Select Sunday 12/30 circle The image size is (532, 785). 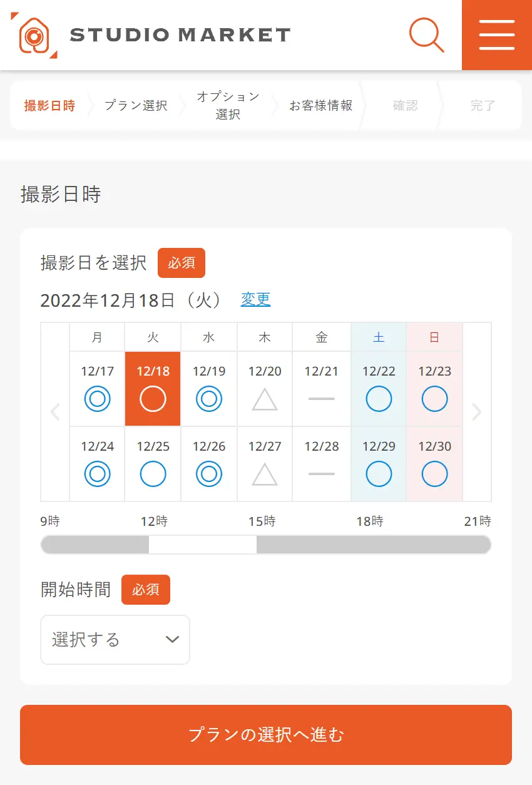click(x=434, y=464)
